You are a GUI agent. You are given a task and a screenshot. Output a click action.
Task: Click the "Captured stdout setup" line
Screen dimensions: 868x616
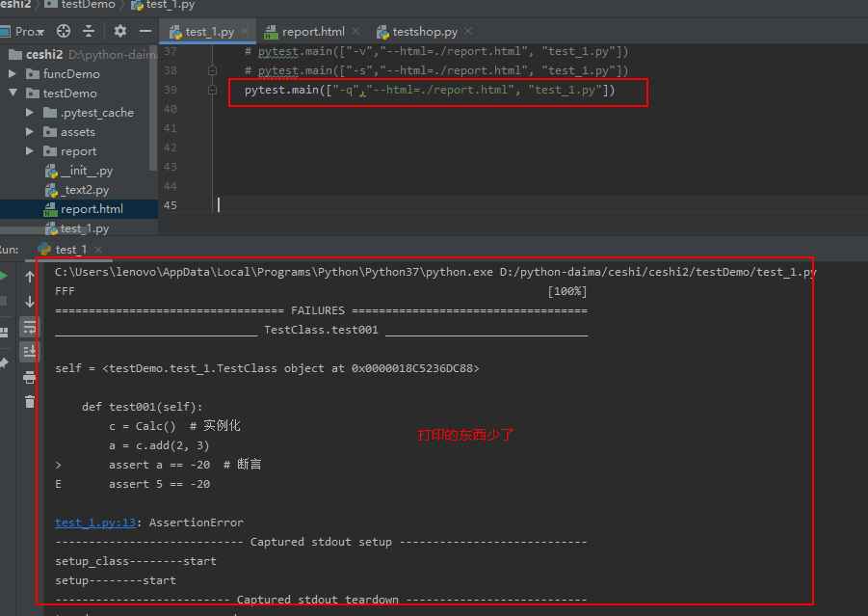coord(321,542)
